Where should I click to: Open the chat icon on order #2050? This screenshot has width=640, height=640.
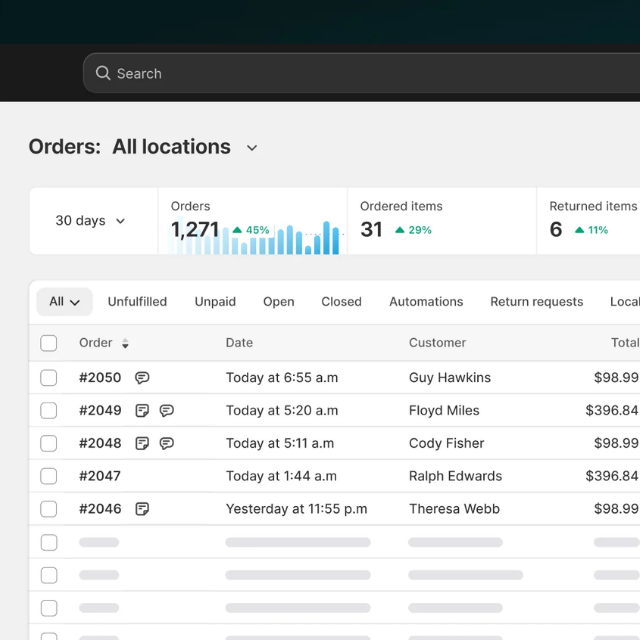pyautogui.click(x=142, y=378)
